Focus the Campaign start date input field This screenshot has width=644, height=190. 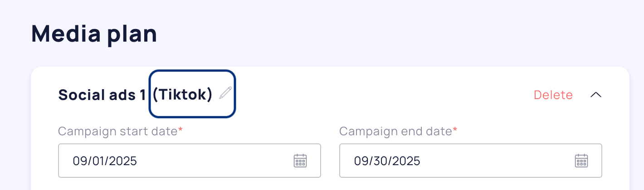(x=181, y=161)
